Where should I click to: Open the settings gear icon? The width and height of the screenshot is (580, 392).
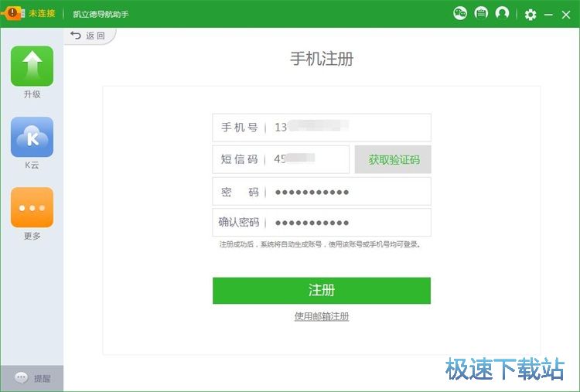[531, 15]
